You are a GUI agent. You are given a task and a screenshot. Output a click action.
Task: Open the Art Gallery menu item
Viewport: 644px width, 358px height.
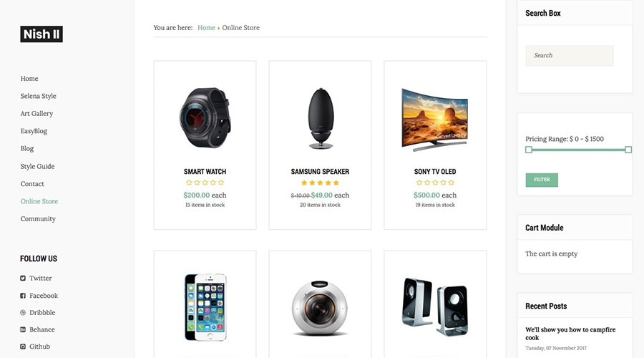36,113
